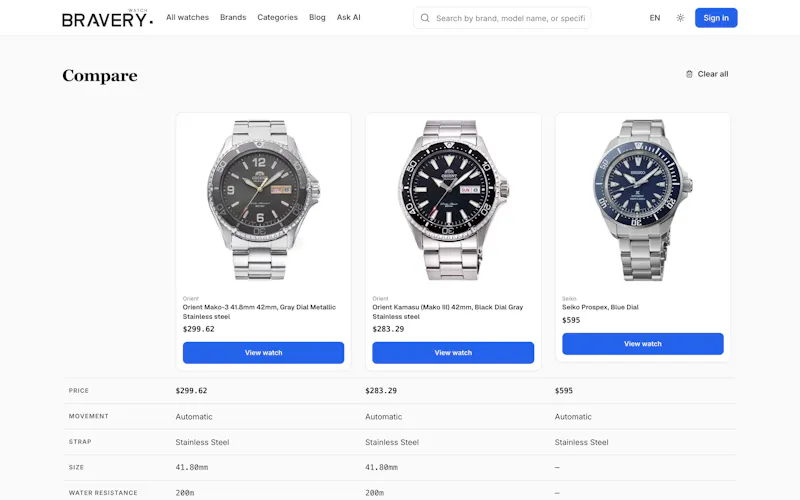Click the Orient Mako-3 watch image

(x=263, y=200)
